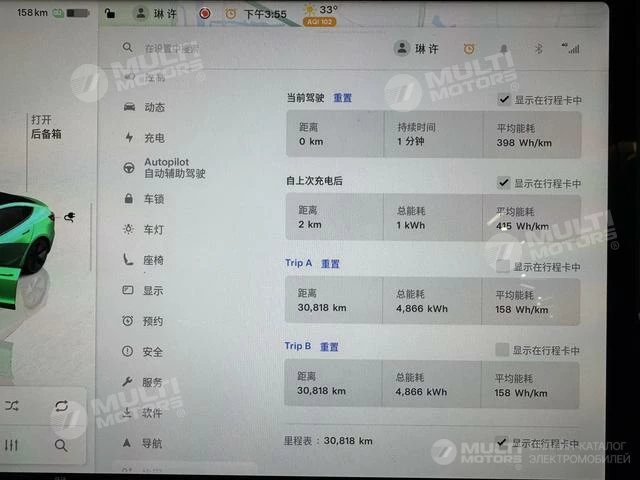This screenshot has height=480, width=640.
Task: Open the 车灯 (Lights) settings
Action: point(153,229)
